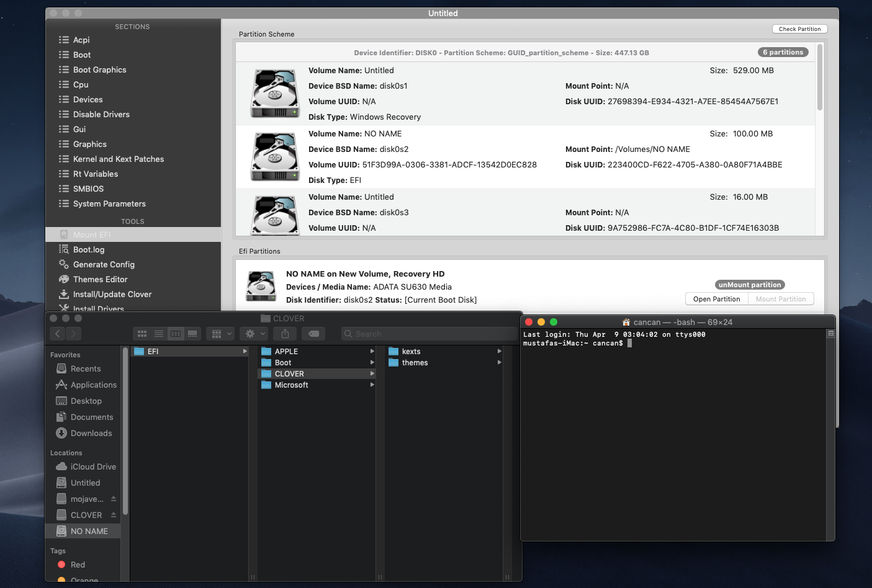This screenshot has height=588, width=872.
Task: Eject the mojave volume in Finder sidebar
Action: pos(114,499)
